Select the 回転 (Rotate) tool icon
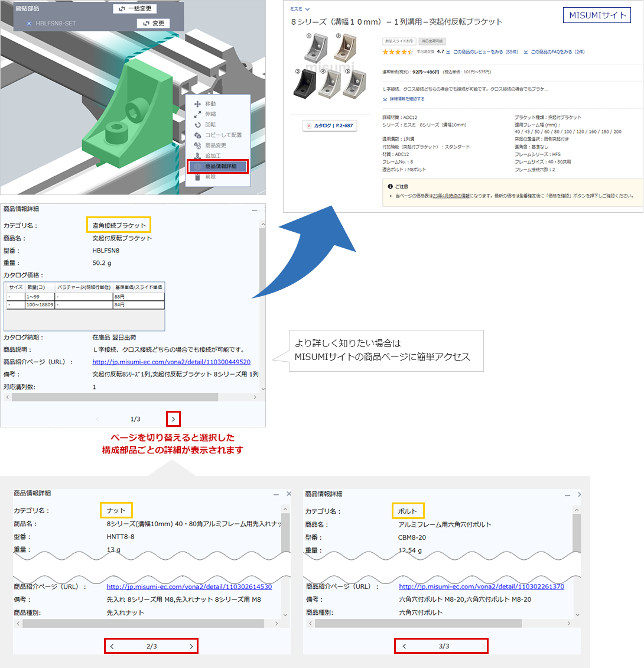 (197, 125)
